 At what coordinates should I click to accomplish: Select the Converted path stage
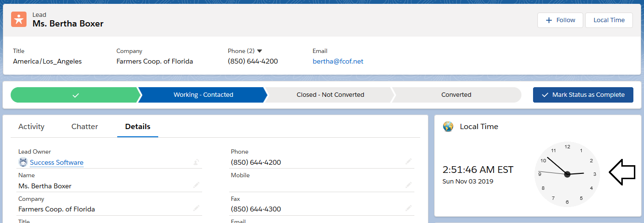point(456,95)
